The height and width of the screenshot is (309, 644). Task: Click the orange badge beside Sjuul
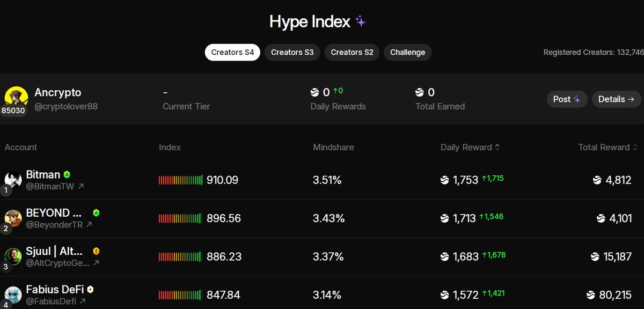click(x=96, y=251)
